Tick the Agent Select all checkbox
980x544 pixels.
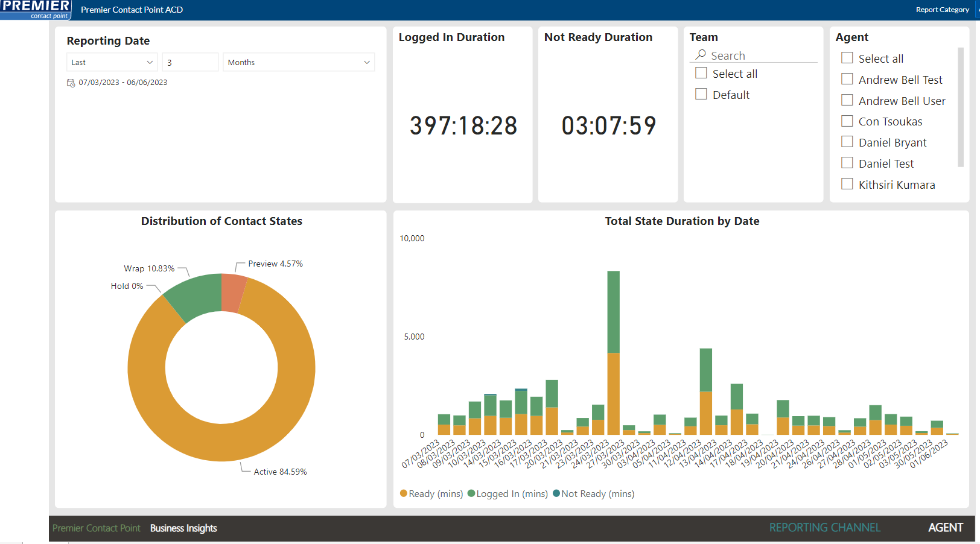pos(847,58)
